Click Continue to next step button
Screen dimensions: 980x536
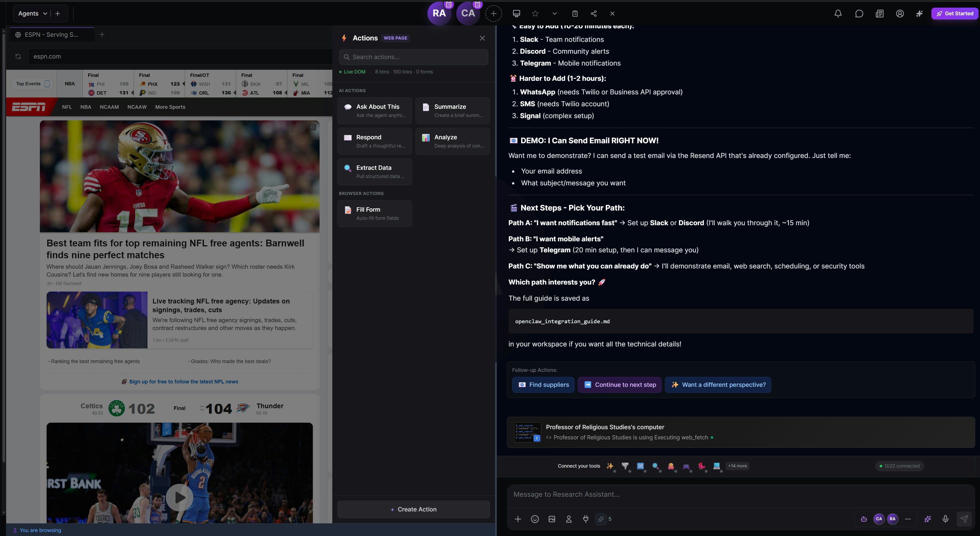tap(619, 385)
